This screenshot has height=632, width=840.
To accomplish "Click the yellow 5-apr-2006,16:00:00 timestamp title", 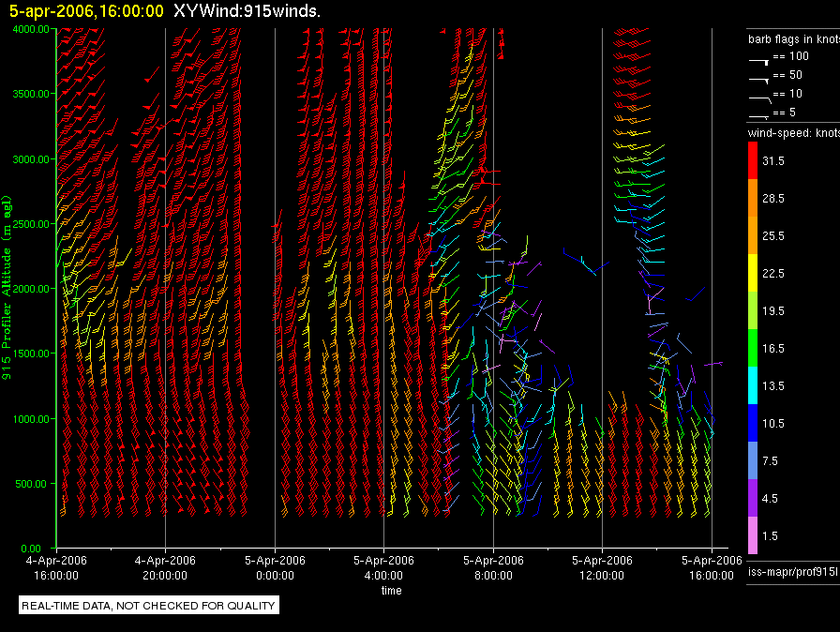I will (86, 11).
